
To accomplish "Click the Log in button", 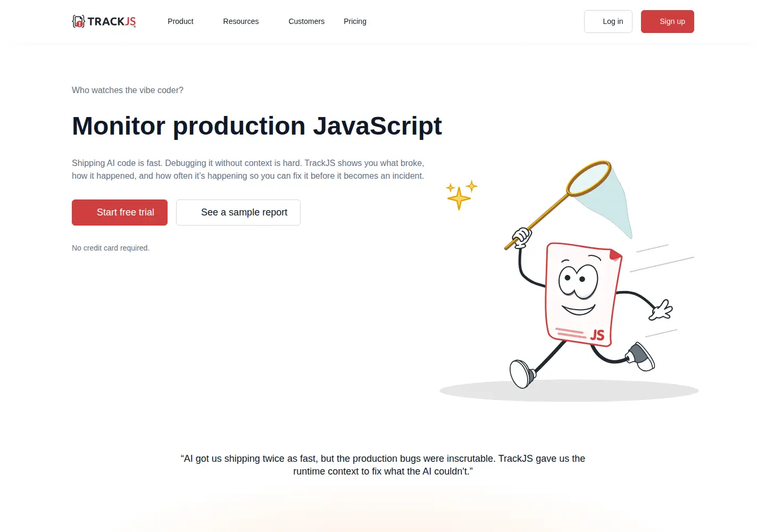I will tap(608, 21).
